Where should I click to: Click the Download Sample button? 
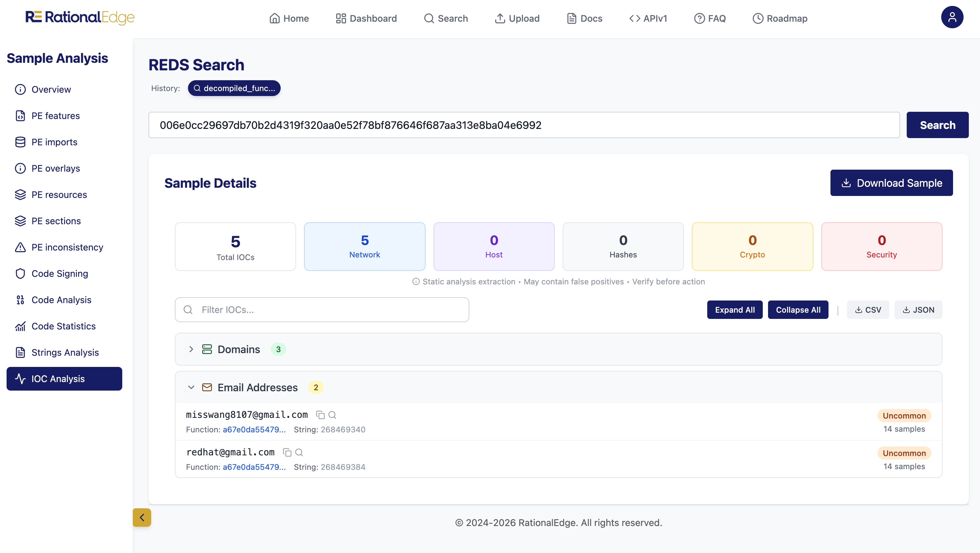891,183
